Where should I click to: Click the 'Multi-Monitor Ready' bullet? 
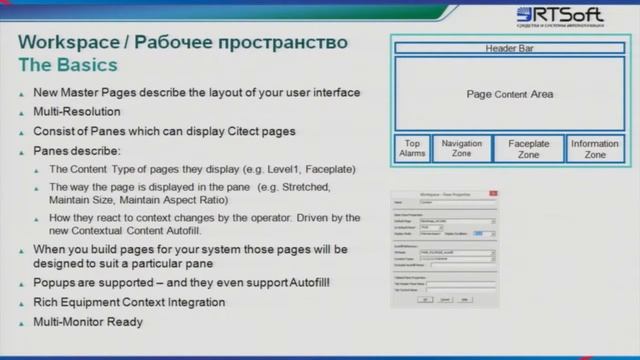[x=88, y=322]
